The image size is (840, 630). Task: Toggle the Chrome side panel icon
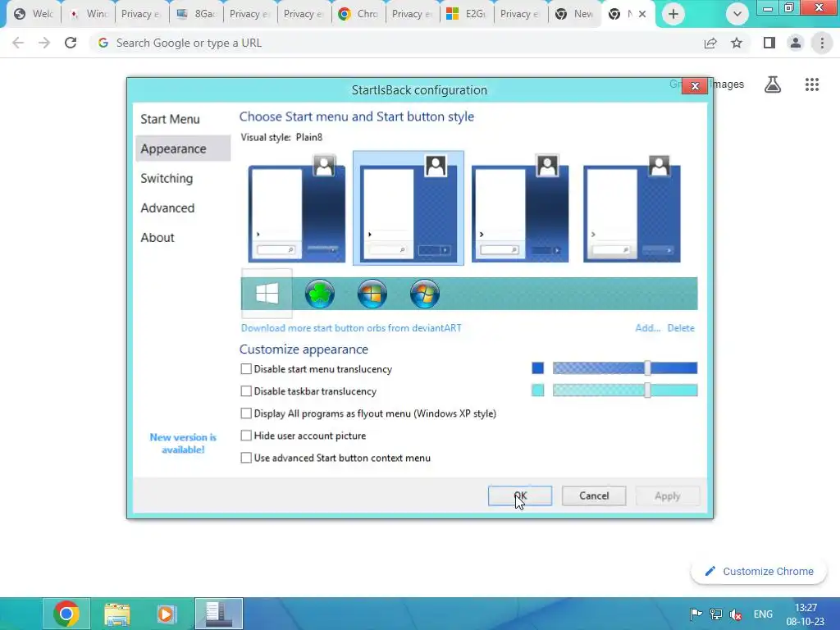point(769,43)
